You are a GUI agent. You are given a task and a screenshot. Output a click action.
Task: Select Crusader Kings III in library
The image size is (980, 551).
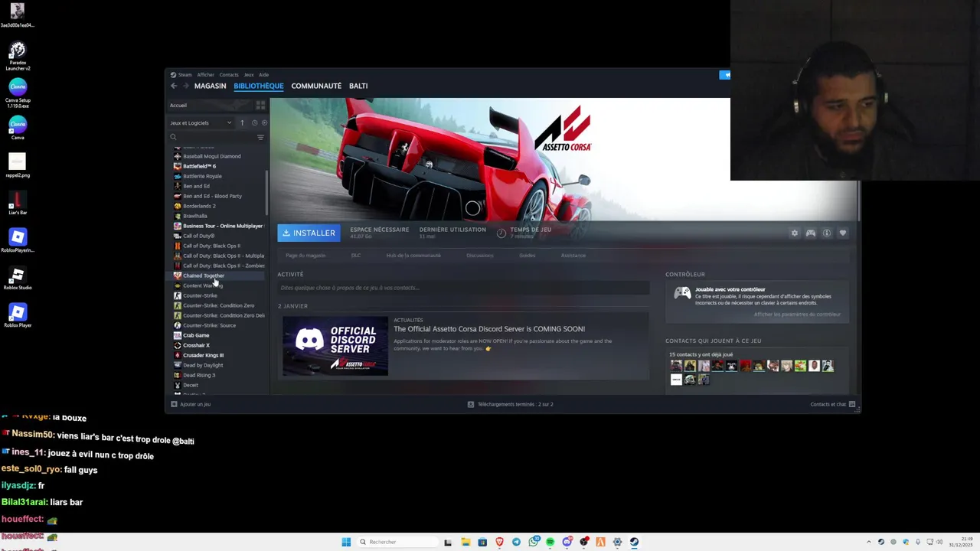(x=203, y=355)
